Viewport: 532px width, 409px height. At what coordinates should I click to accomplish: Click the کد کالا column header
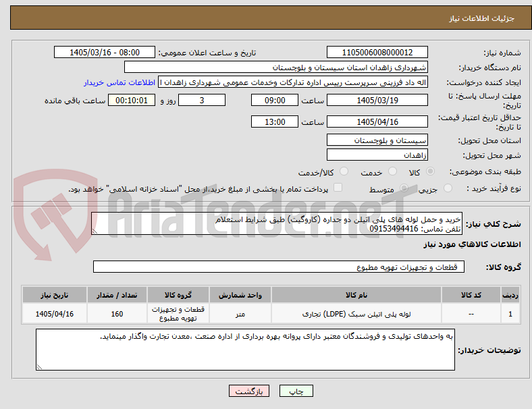[471, 295]
